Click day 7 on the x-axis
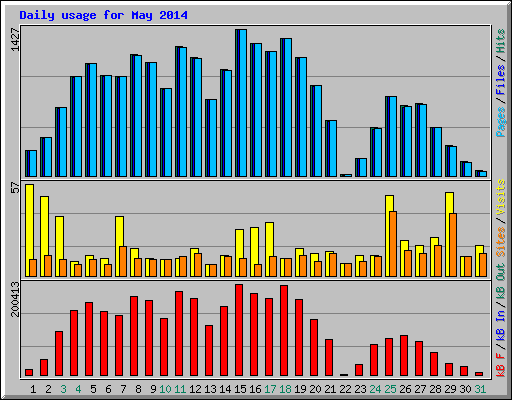 [123, 389]
